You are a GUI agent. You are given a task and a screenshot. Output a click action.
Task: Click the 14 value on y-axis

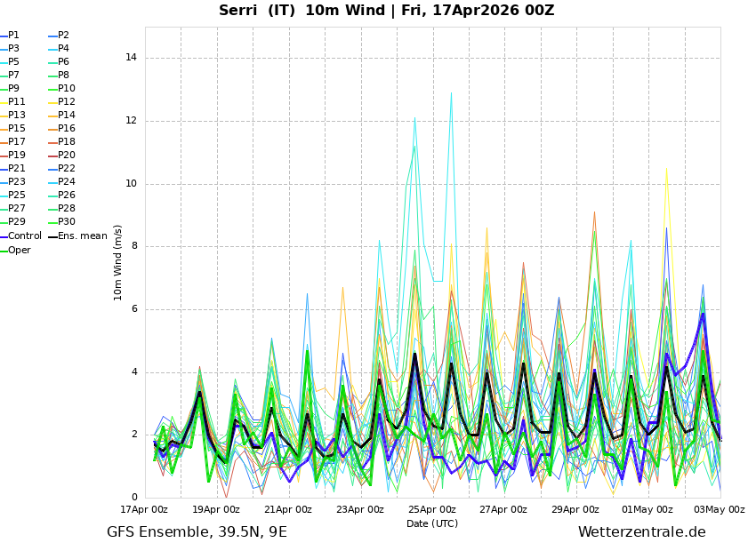pos(131,58)
